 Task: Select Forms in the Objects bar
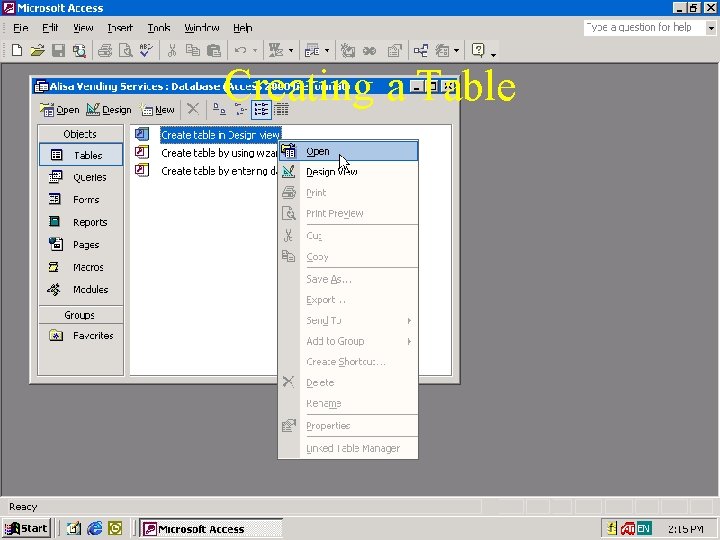click(x=81, y=199)
